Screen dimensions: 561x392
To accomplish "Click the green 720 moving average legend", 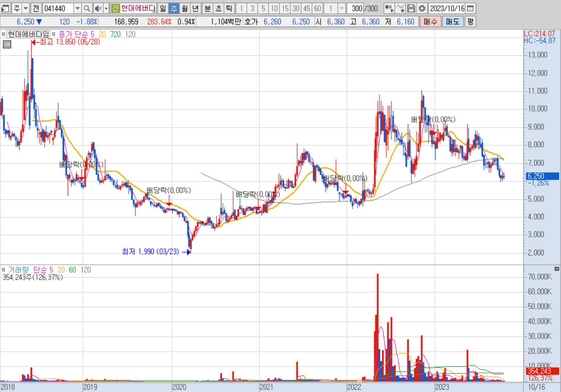I will click(x=116, y=34).
